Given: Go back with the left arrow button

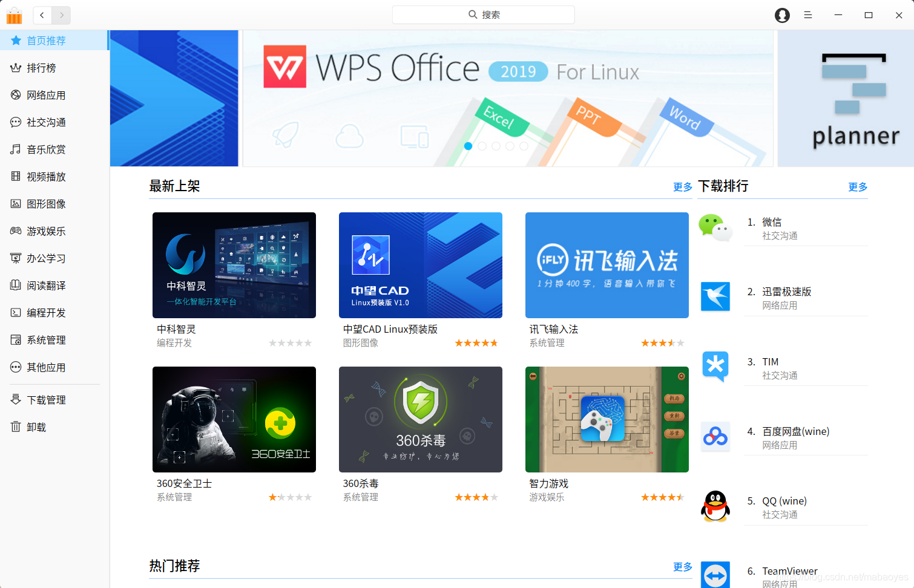Looking at the screenshot, I should tap(42, 15).
